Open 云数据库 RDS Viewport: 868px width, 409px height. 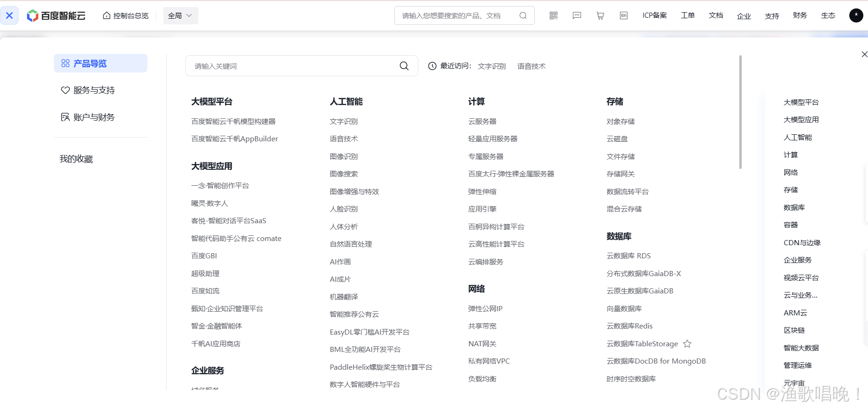[629, 256]
